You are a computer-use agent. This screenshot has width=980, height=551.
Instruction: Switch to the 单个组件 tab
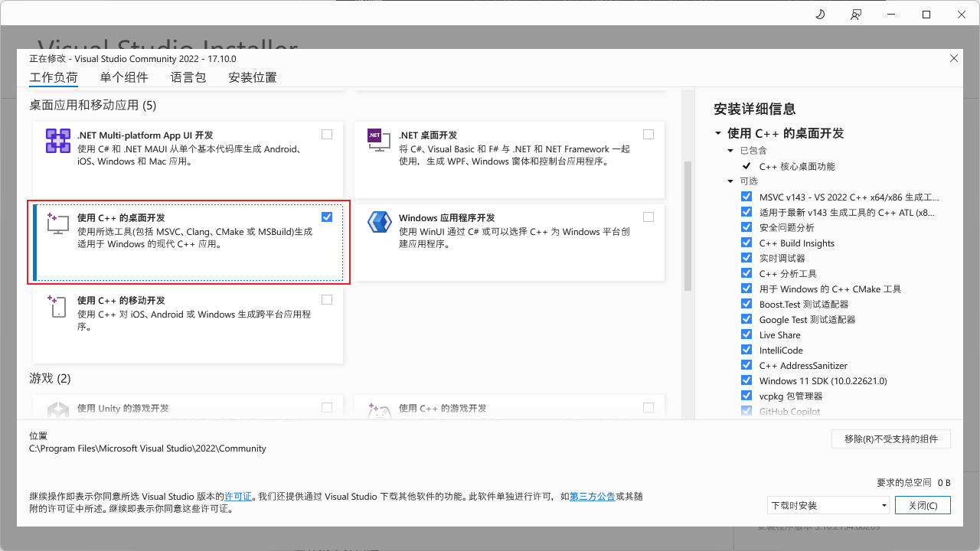click(124, 77)
